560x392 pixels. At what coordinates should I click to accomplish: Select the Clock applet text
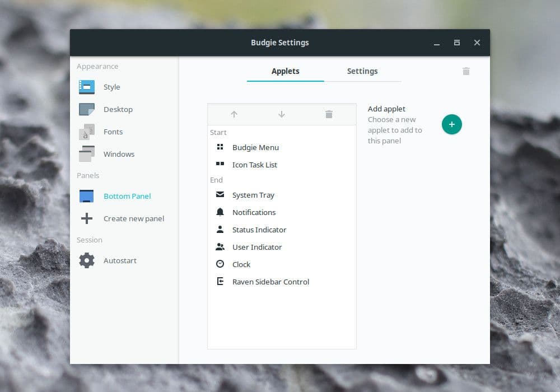(241, 264)
